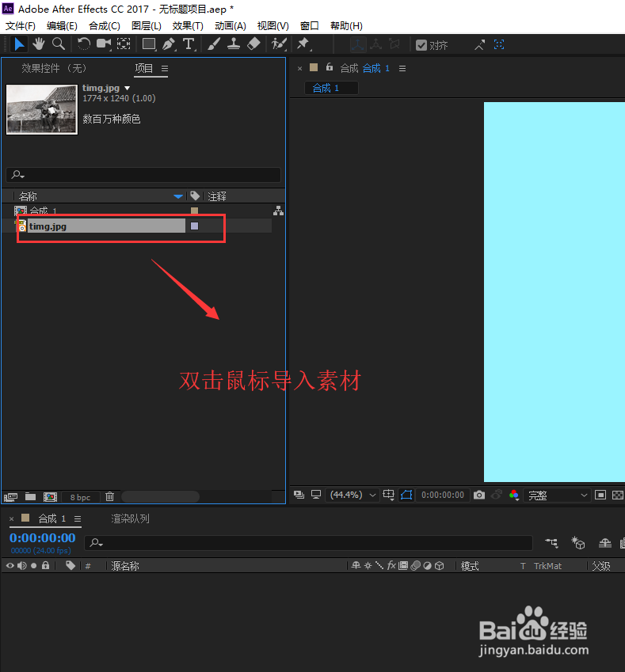Toggle the composition viewer lock
The height and width of the screenshot is (672, 625).
click(330, 66)
